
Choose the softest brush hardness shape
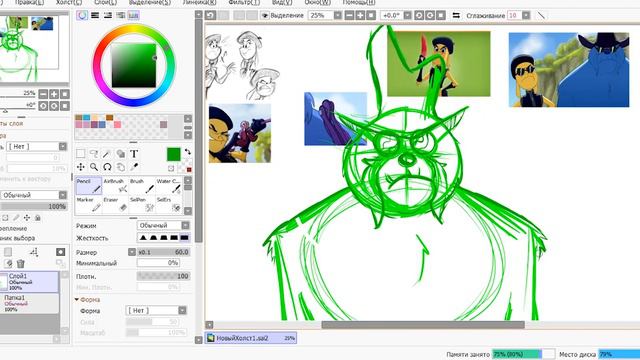[143, 238]
